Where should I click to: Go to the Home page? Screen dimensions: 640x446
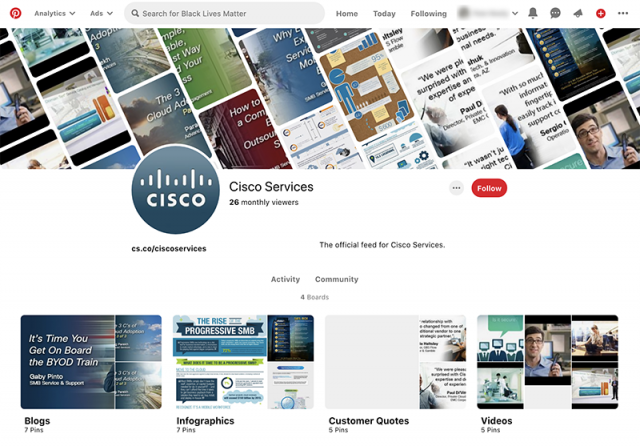(x=347, y=13)
